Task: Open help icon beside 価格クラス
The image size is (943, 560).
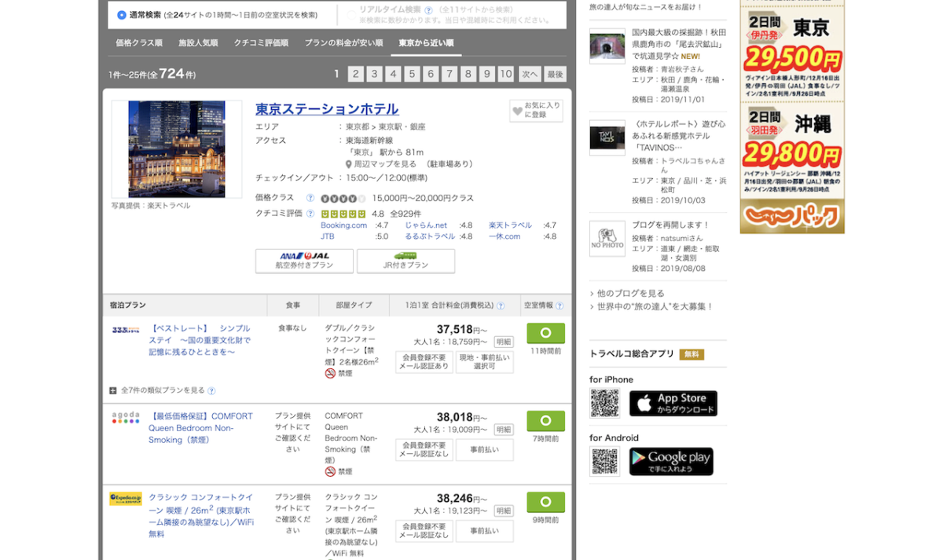Action: coord(310,198)
